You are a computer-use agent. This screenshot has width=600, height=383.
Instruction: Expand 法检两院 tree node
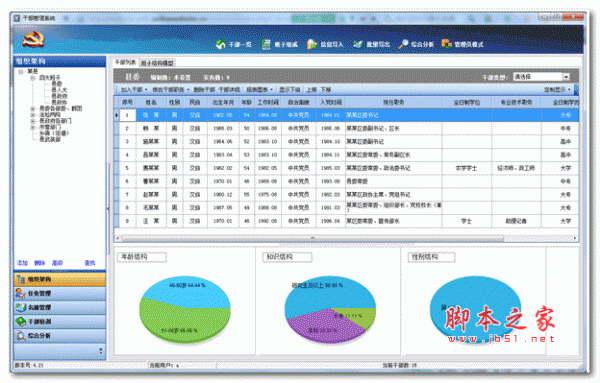tap(33, 115)
